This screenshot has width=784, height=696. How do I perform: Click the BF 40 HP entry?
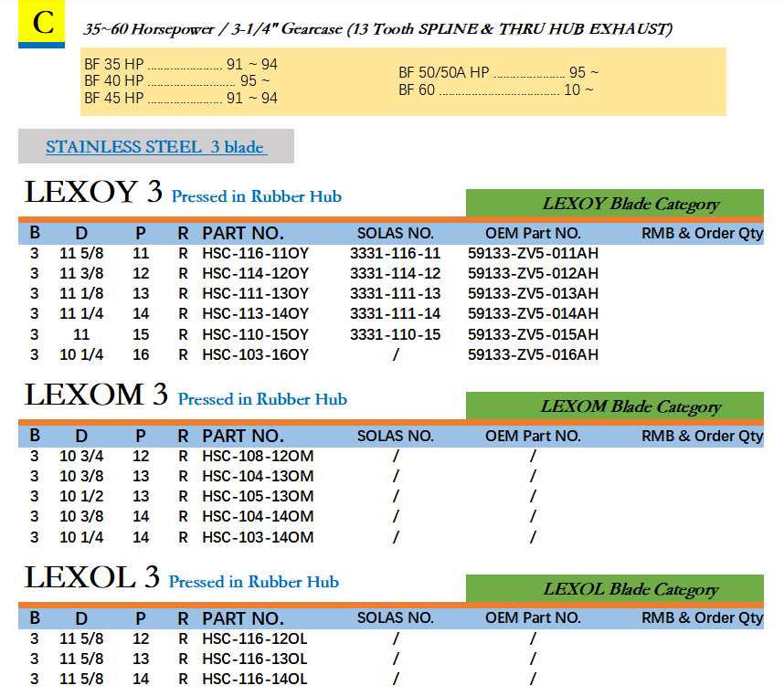[177, 80]
